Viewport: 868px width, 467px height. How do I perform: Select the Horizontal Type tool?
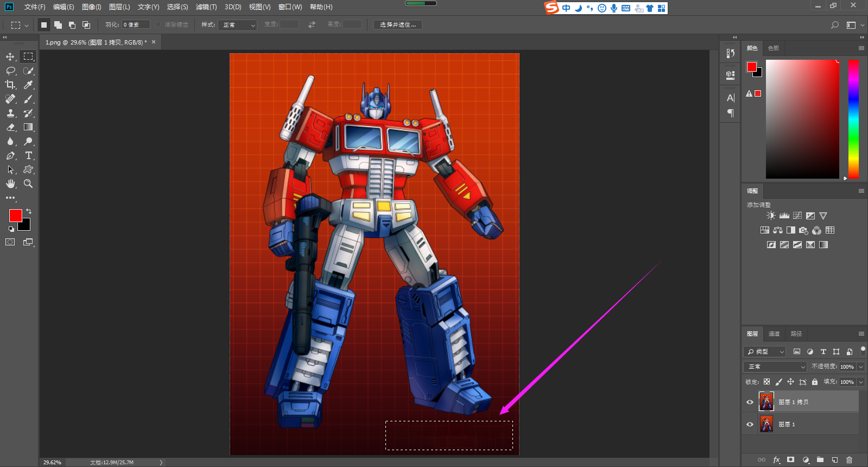coord(28,155)
